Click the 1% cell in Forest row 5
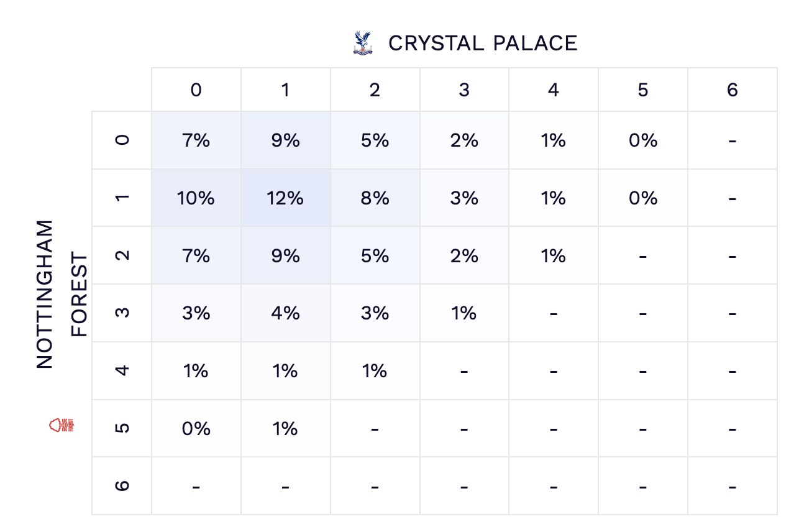This screenshot has height=532, width=799. (x=285, y=428)
